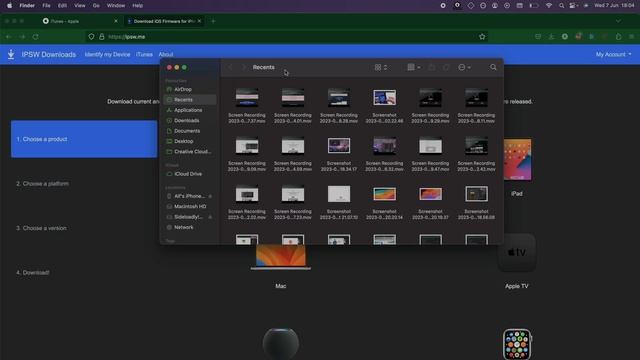This screenshot has width=640, height=360.
Task: Select Recents in the Finder sidebar
Action: (190, 100)
